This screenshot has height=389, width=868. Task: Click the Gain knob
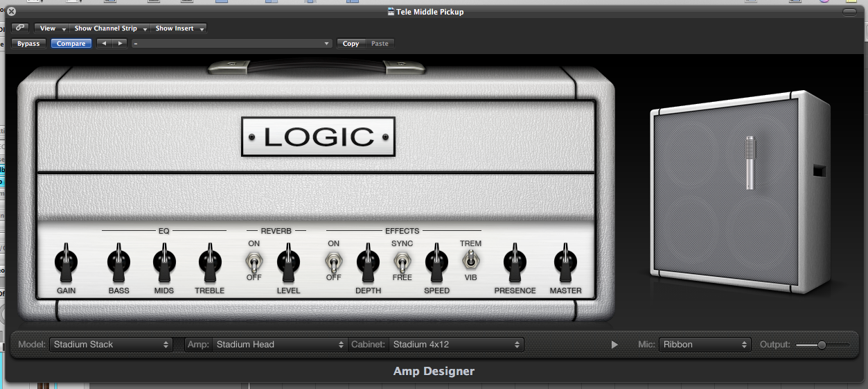66,263
